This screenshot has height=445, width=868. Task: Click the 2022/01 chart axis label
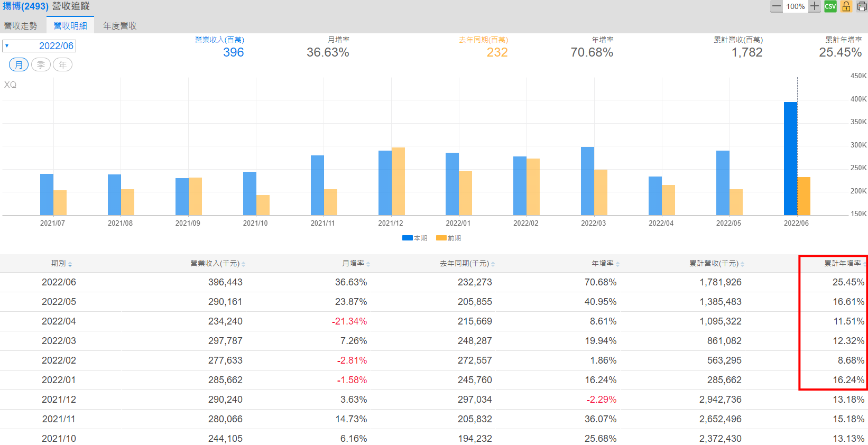[x=458, y=223]
